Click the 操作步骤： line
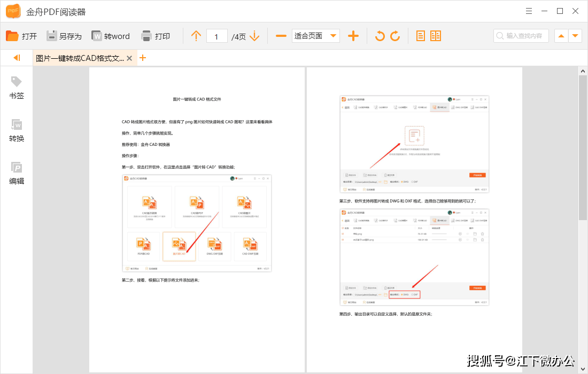588x374 pixels. click(x=130, y=156)
